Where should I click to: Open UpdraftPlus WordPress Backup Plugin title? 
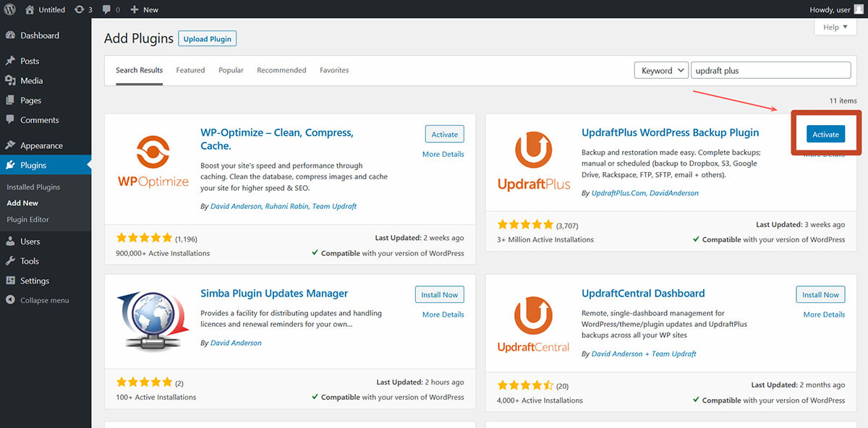coord(671,132)
